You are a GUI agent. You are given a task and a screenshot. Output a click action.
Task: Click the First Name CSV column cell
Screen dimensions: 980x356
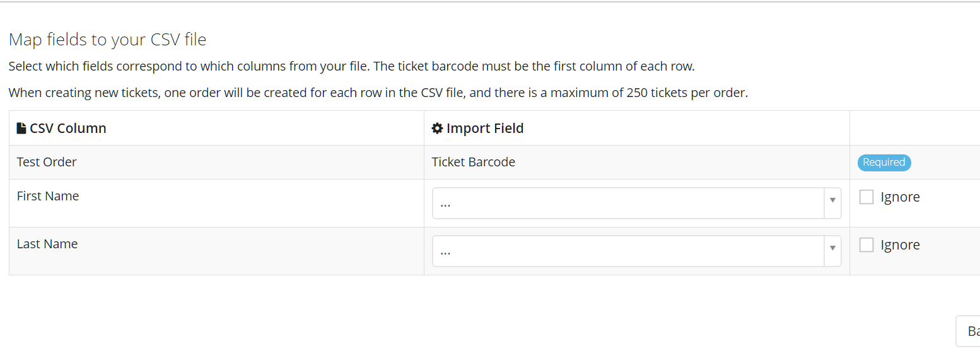point(216,204)
